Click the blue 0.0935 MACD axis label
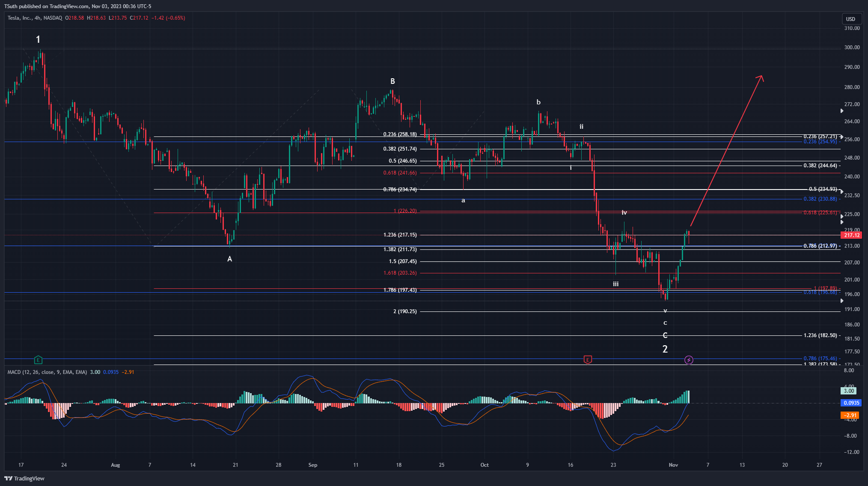The width and height of the screenshot is (868, 486). tap(851, 403)
